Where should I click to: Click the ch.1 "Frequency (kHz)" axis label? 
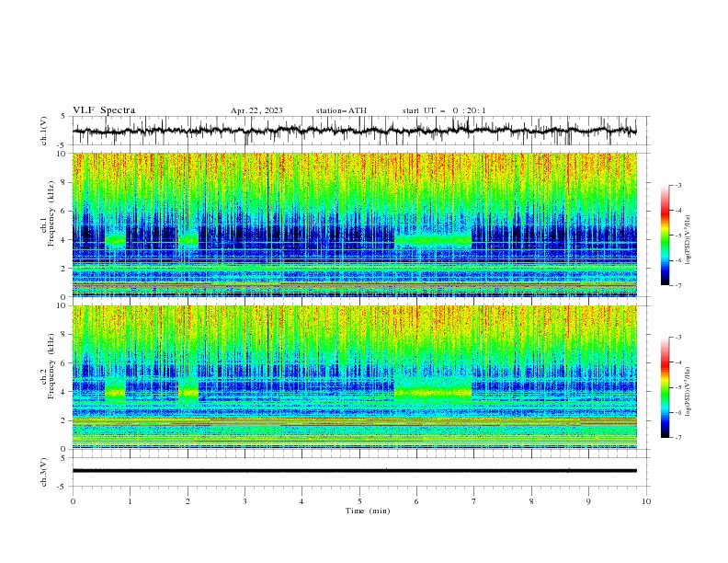(51, 213)
